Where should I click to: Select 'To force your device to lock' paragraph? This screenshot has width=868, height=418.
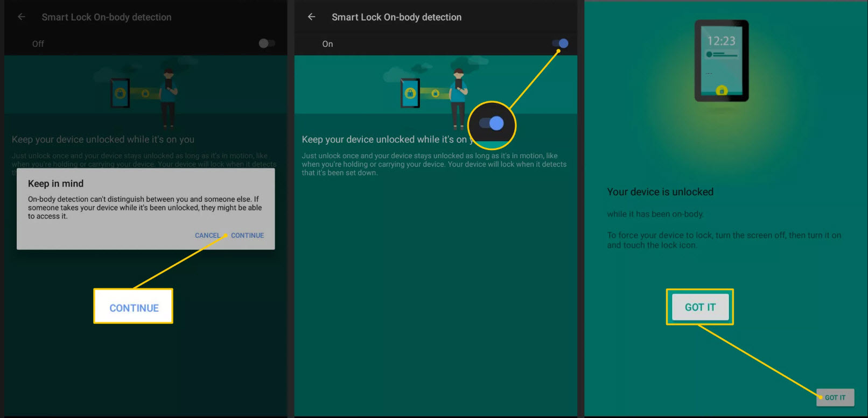(x=724, y=240)
